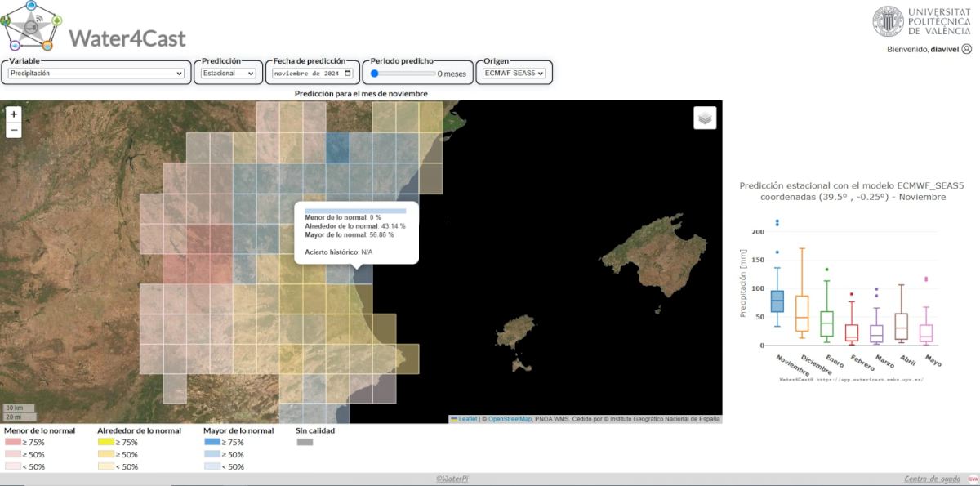Viewport: 980px width, 486px height.
Task: Open the Leaflet attribution link
Action: click(467, 419)
